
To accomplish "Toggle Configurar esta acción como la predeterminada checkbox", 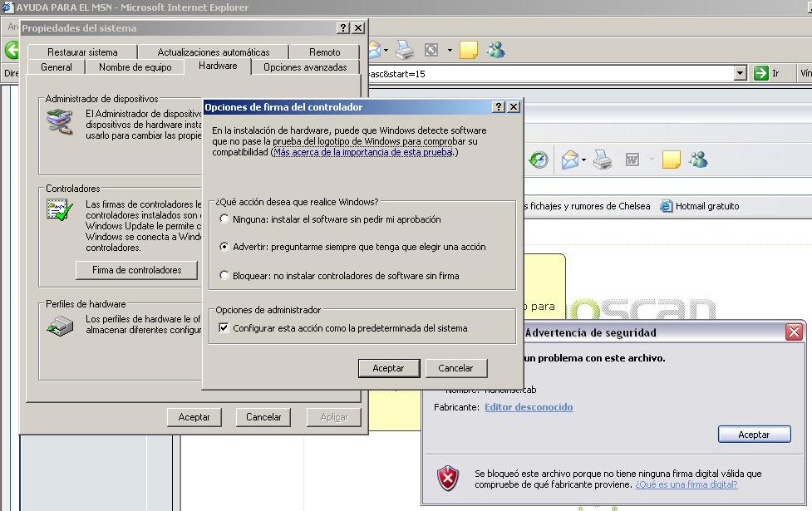I will (224, 327).
